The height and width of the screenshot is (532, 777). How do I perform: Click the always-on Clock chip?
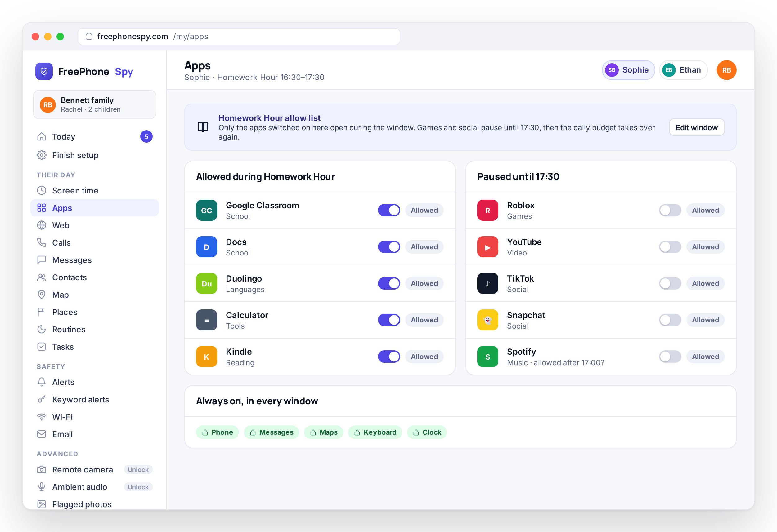[x=427, y=432]
